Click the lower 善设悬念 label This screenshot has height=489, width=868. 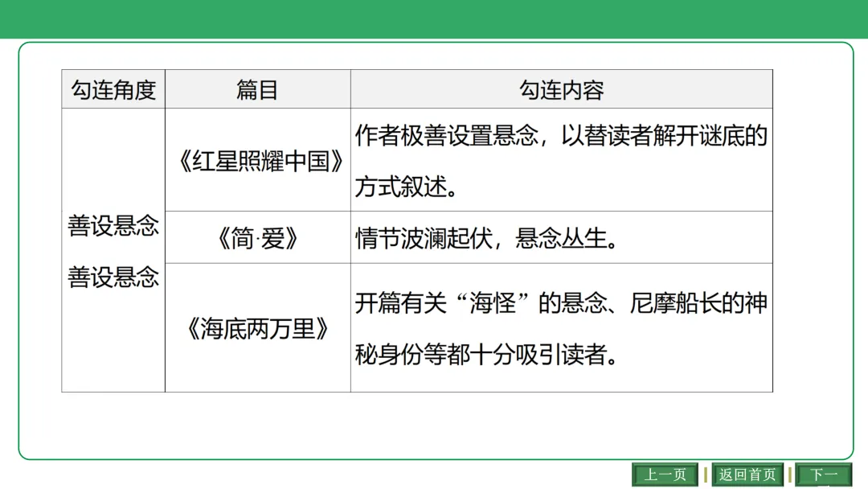pyautogui.click(x=113, y=277)
